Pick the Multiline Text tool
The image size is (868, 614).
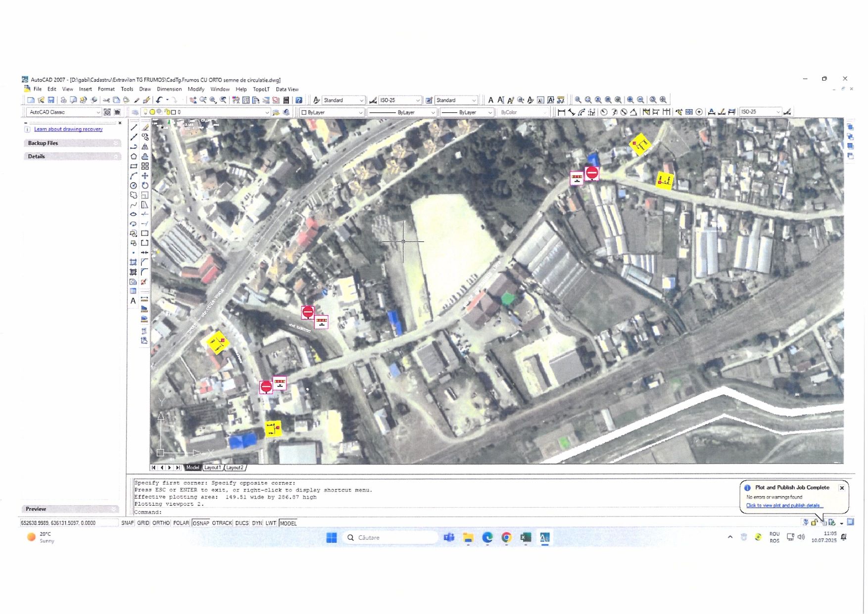coord(133,301)
